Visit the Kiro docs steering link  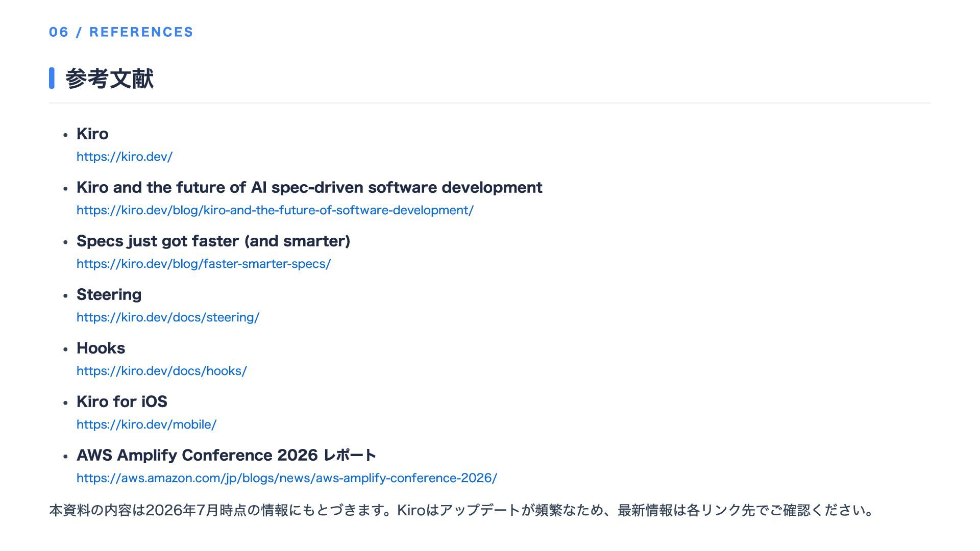coord(168,317)
